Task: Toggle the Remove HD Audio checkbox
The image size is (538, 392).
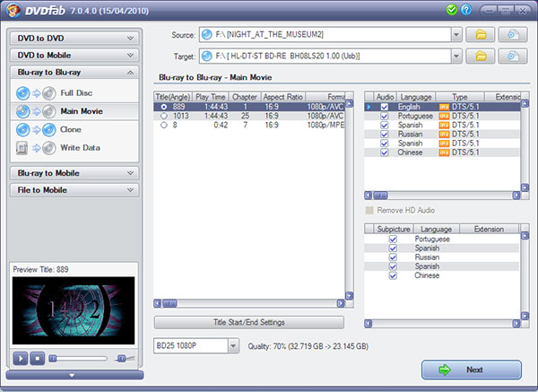Action: (x=369, y=211)
